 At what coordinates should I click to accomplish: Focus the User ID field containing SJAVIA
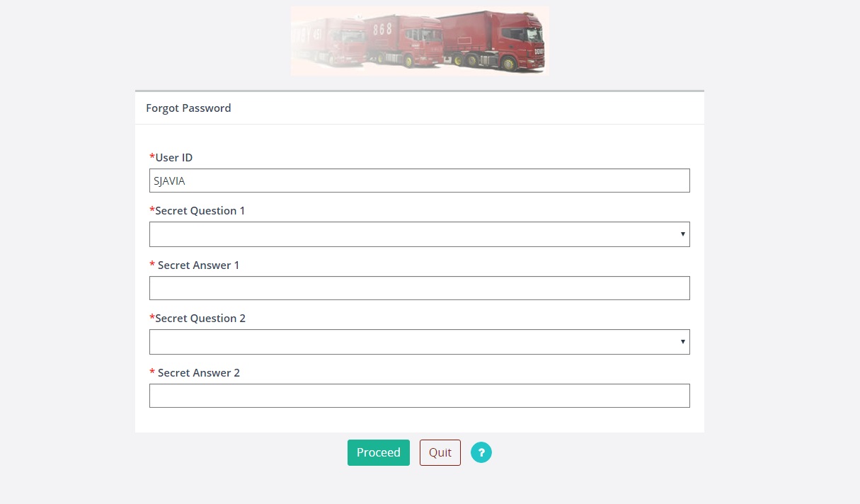tap(420, 181)
